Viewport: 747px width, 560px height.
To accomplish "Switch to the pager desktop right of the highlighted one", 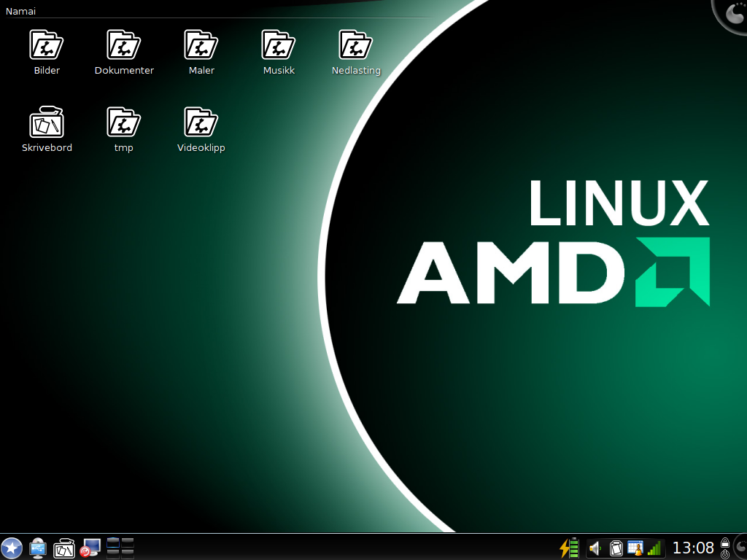I will point(128,542).
